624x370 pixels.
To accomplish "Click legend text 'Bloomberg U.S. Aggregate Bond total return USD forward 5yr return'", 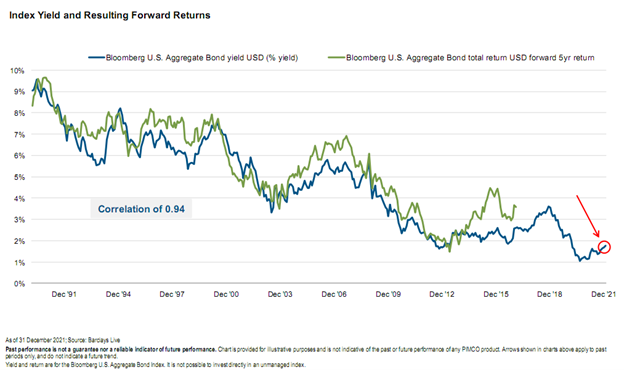I will 470,58.
